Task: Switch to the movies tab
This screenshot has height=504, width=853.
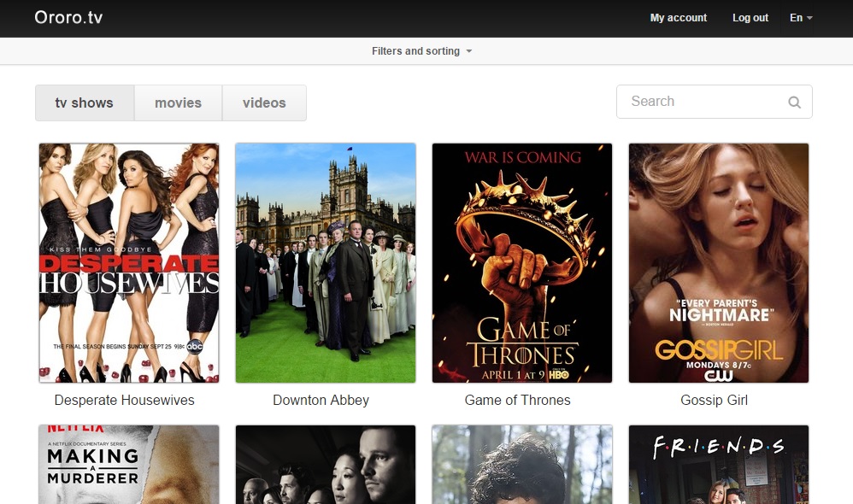Action: (x=178, y=103)
